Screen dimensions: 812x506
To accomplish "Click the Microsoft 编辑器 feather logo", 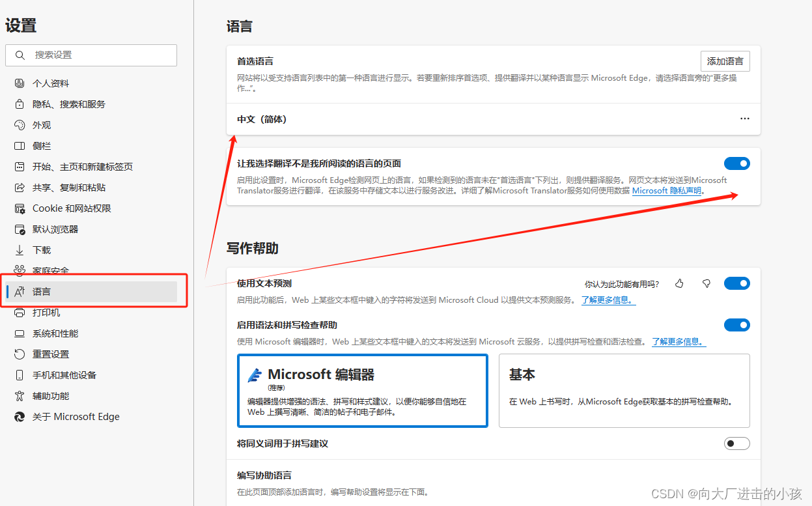I will pyautogui.click(x=255, y=375).
